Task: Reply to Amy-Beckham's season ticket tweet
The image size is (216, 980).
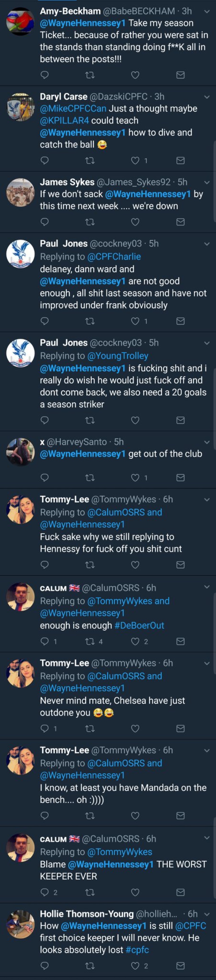Action: 44,75
